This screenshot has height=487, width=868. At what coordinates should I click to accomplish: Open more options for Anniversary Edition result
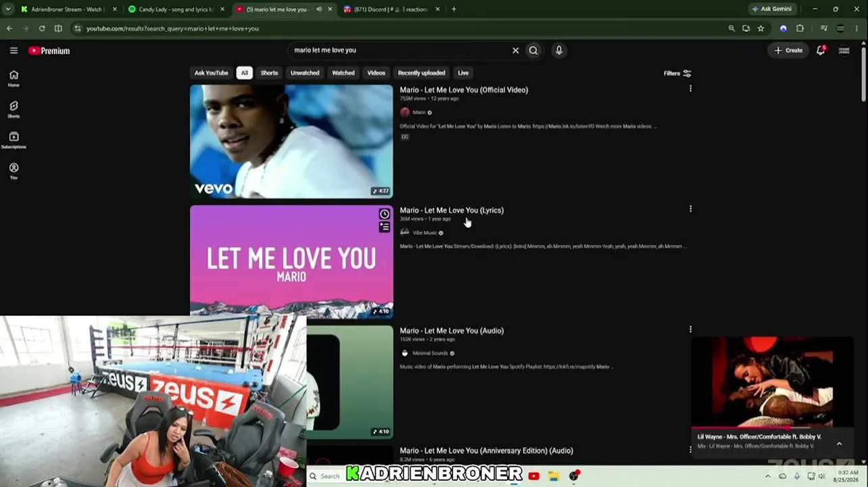[690, 450]
